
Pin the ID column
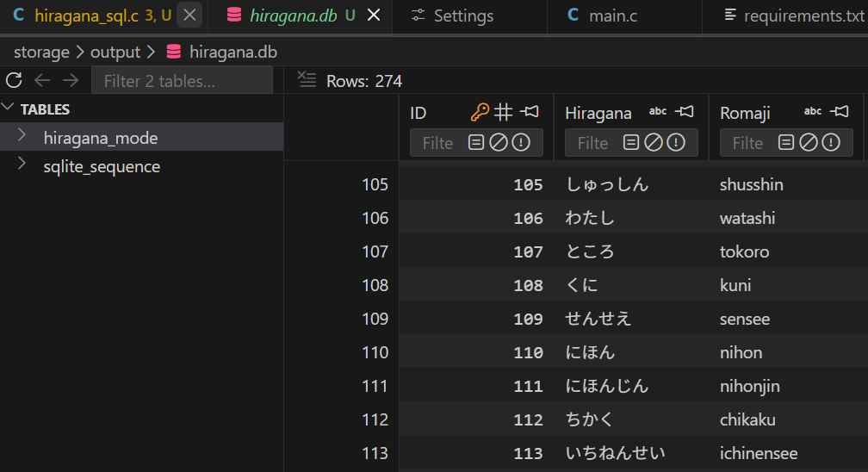coord(530,112)
